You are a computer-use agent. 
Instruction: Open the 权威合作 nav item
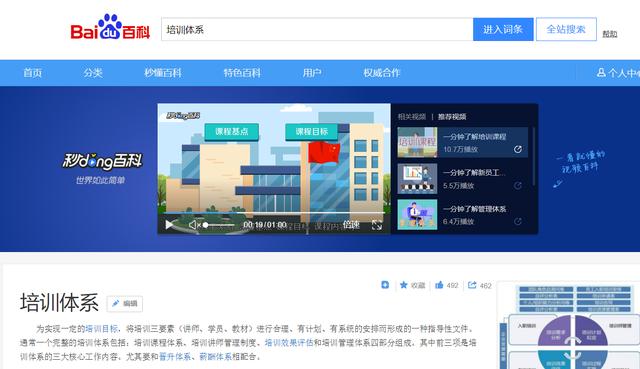click(382, 73)
